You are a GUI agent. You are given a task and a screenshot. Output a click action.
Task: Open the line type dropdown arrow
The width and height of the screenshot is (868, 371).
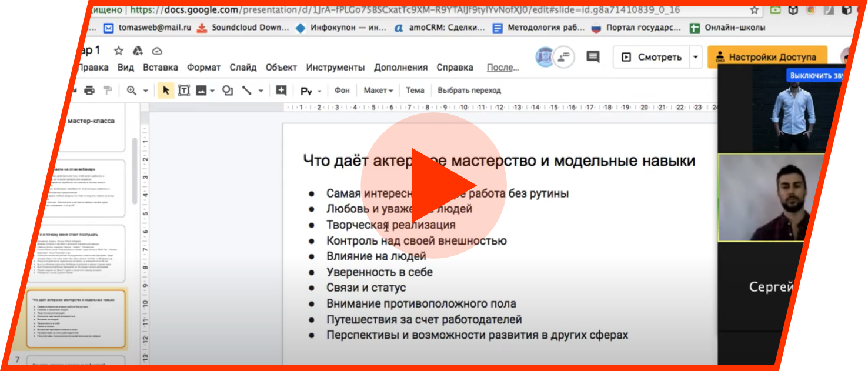click(x=261, y=91)
